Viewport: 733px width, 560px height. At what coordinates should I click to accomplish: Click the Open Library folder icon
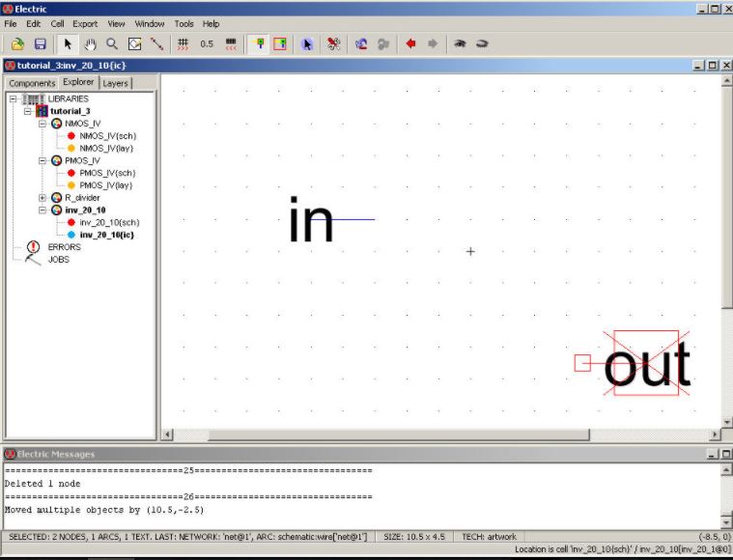tap(17, 43)
